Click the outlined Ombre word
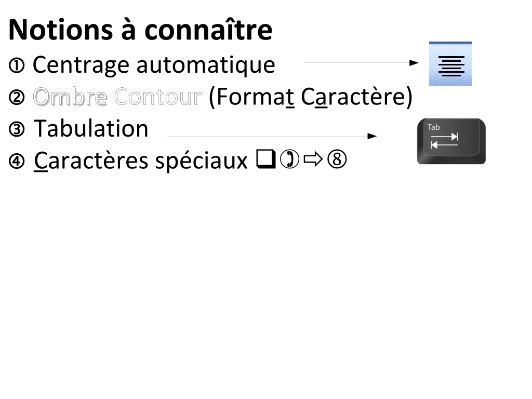Viewport: 532px width, 399px height. pyautogui.click(x=70, y=97)
